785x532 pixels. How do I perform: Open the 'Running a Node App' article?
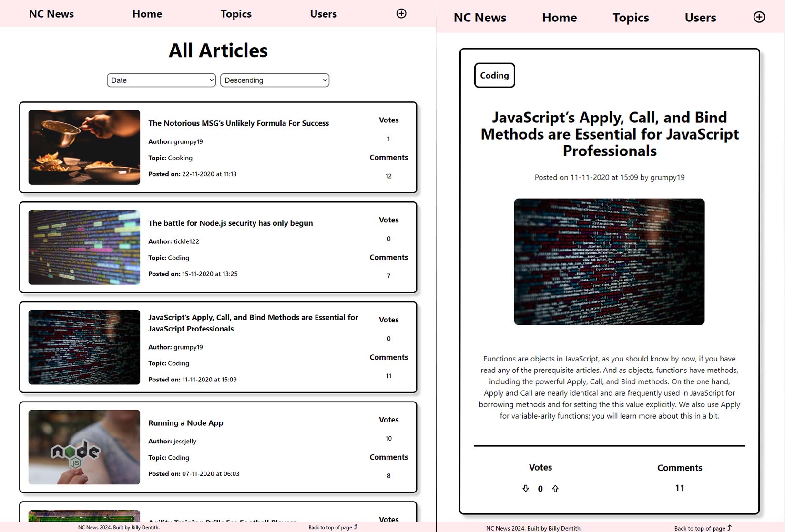185,423
